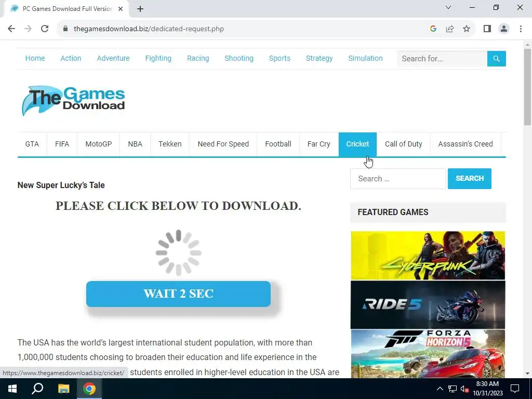Select the Football tab
532x399 pixels.
pos(278,144)
